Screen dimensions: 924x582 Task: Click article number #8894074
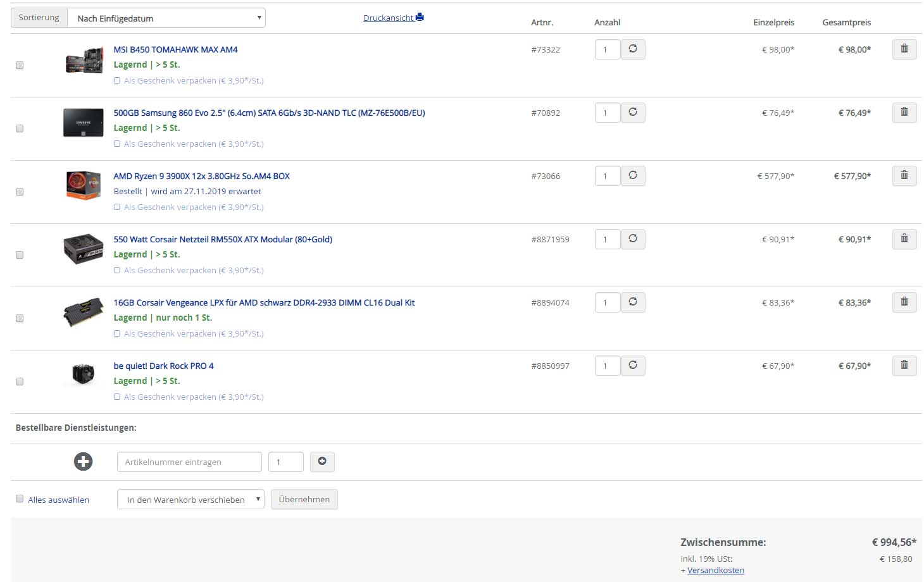[550, 302]
